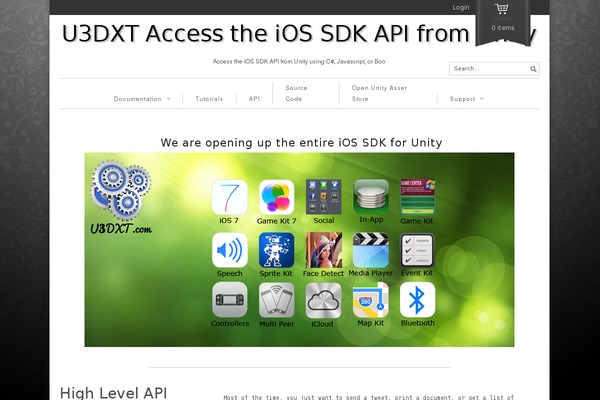Click the U3DXT.com gears logo
This screenshot has width=600, height=400.
(121, 198)
